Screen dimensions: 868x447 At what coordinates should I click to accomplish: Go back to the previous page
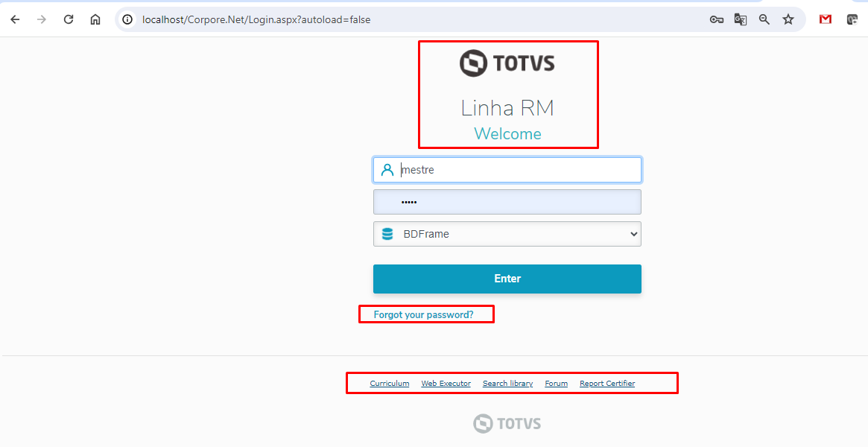point(15,19)
